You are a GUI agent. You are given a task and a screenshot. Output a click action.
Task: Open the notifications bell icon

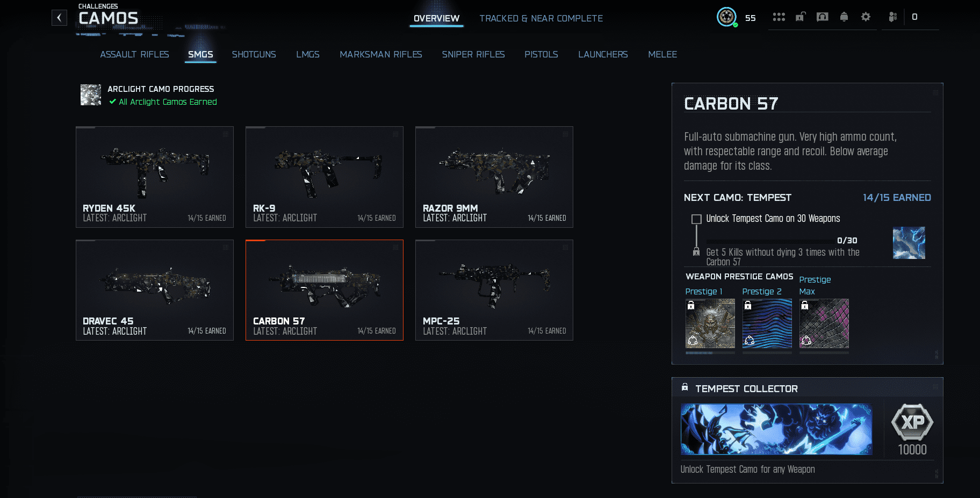point(844,17)
